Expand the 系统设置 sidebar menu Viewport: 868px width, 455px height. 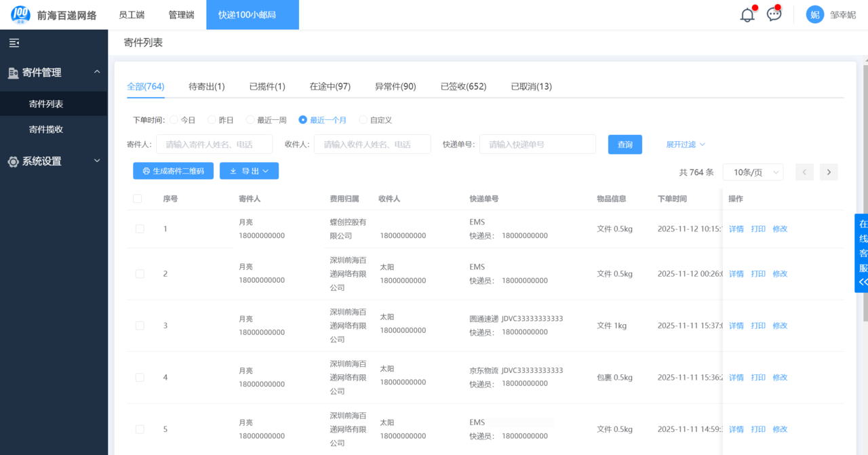click(54, 161)
